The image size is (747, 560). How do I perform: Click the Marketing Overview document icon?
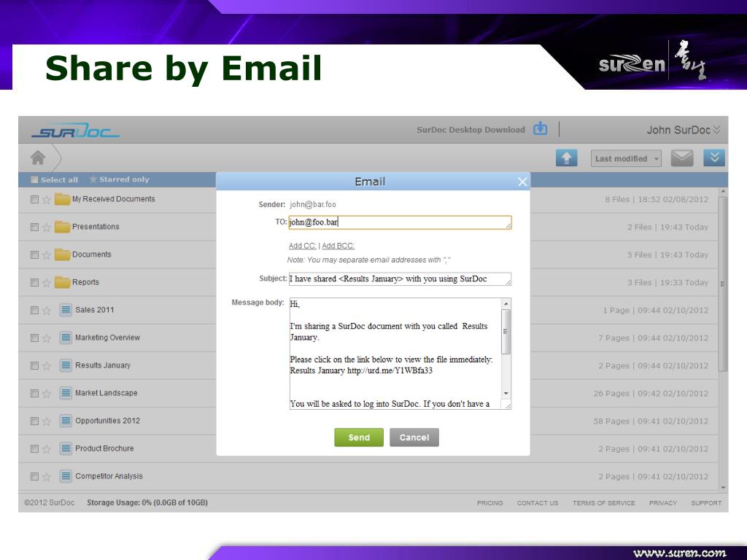coord(66,337)
